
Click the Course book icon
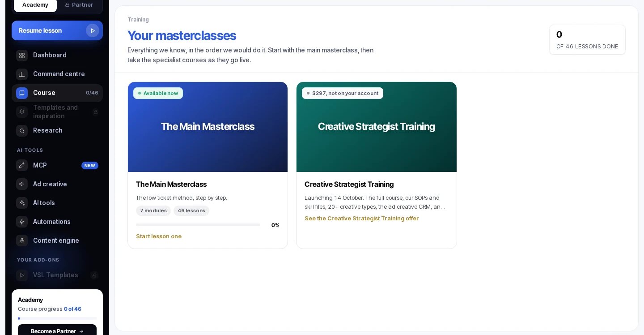pos(22,93)
